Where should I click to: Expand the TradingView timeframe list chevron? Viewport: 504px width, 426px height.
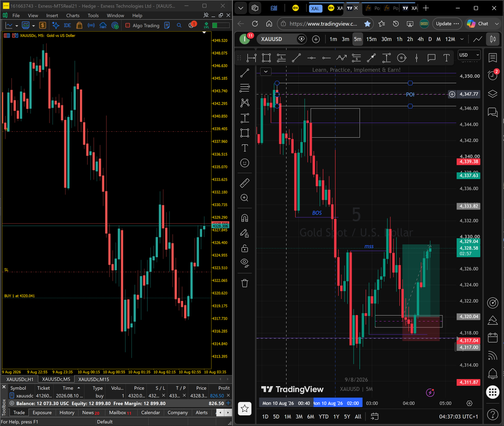pyautogui.click(x=462, y=39)
